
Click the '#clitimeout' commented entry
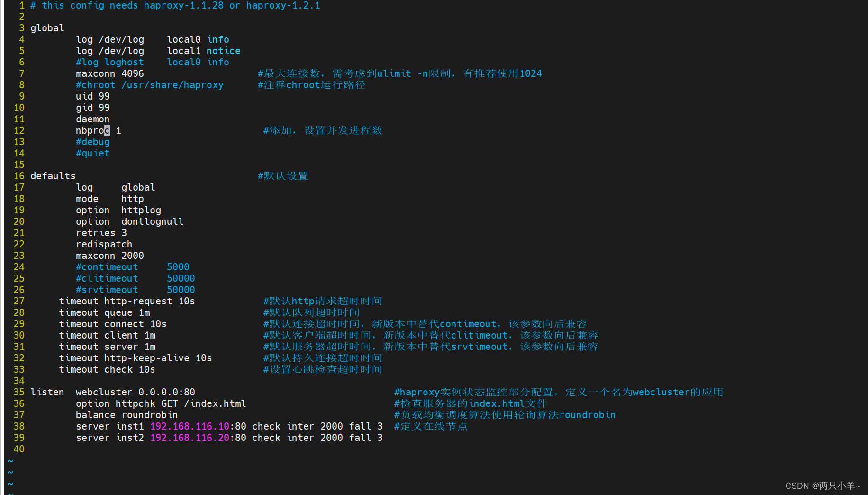[x=107, y=278]
